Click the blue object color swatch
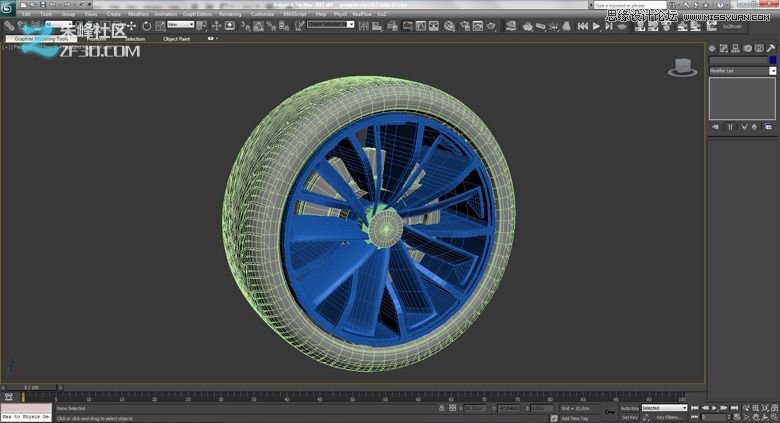The width and height of the screenshot is (780, 423). [772, 60]
